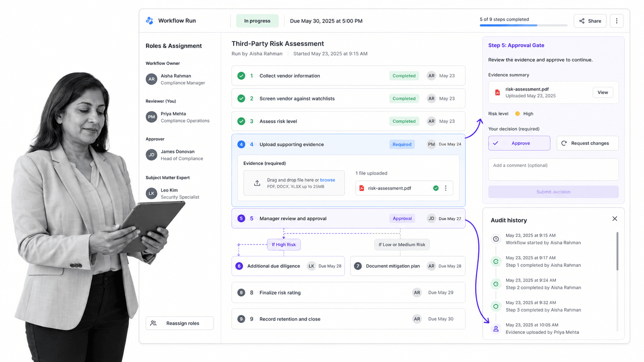
Task: Click the step 6 number badge
Action: click(x=239, y=266)
